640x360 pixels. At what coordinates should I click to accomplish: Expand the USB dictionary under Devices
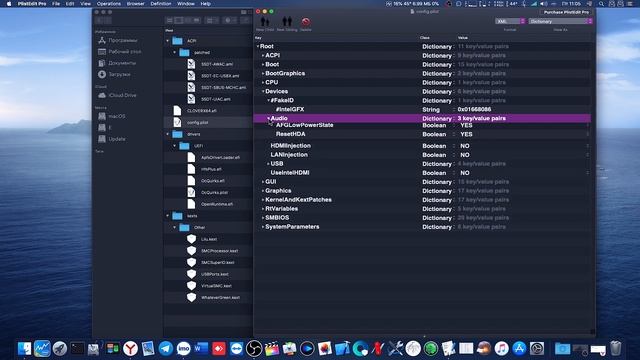pos(268,164)
